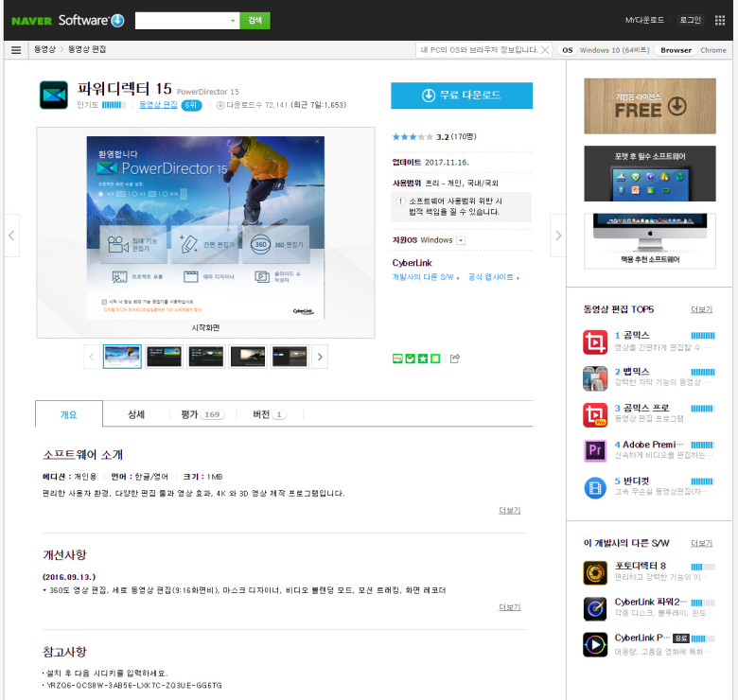Open the hamburger category menu
Viewport: 738px width, 700px height.
point(16,50)
